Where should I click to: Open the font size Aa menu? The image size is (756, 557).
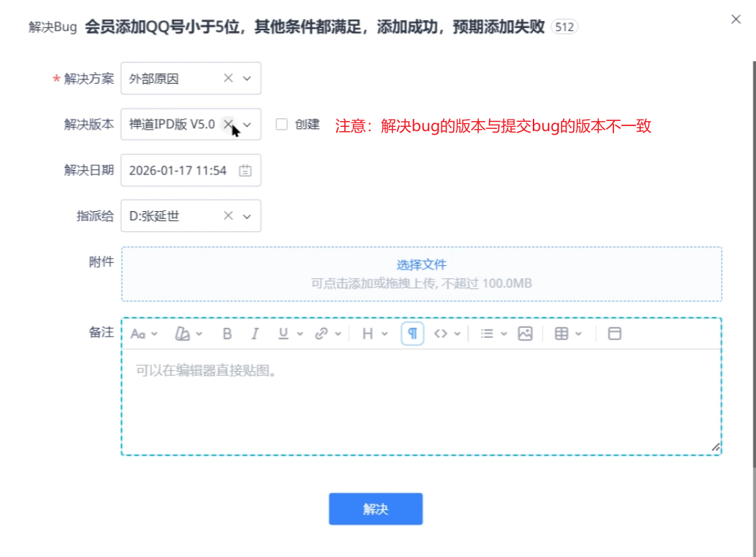pos(138,334)
